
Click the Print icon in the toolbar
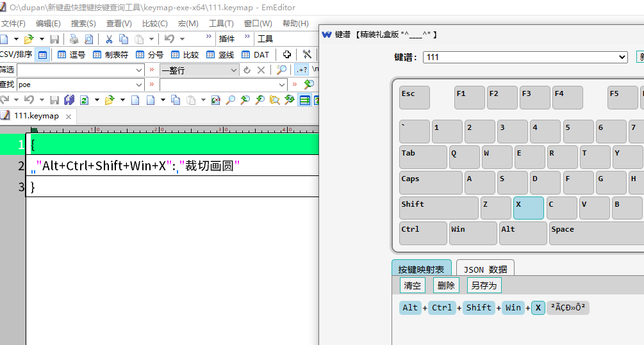(74, 39)
